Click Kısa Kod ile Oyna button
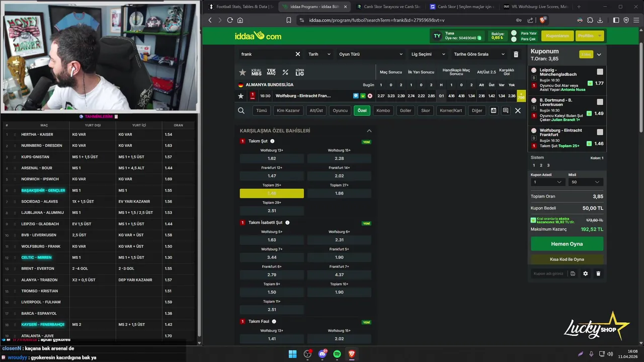Screen dimensions: 644x362 pos(567,259)
